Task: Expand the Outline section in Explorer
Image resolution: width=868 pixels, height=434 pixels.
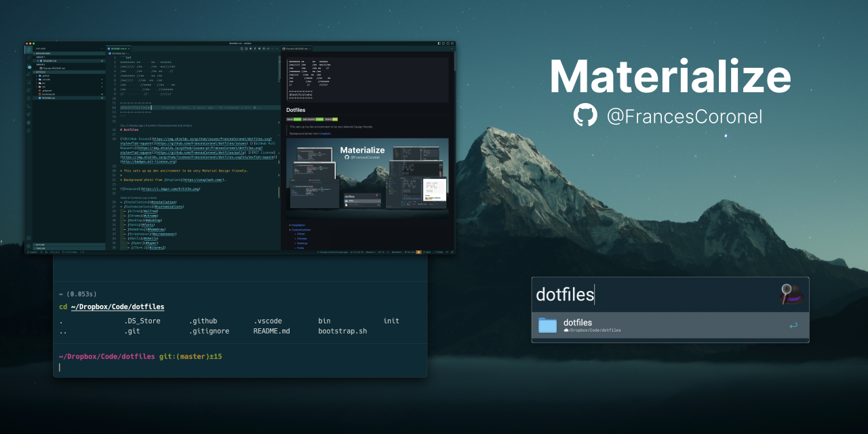Action: pos(68,245)
